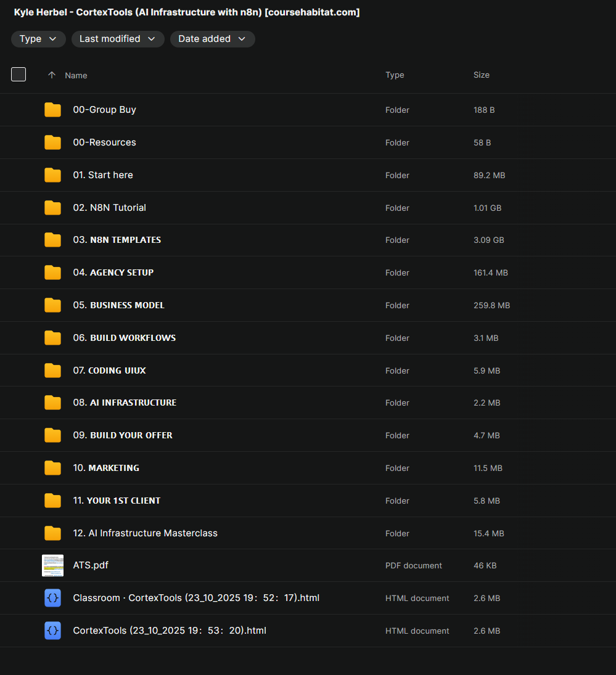
Task: Click the 08. AI INFRASTRUCTURE folder icon
Action: tap(52, 403)
